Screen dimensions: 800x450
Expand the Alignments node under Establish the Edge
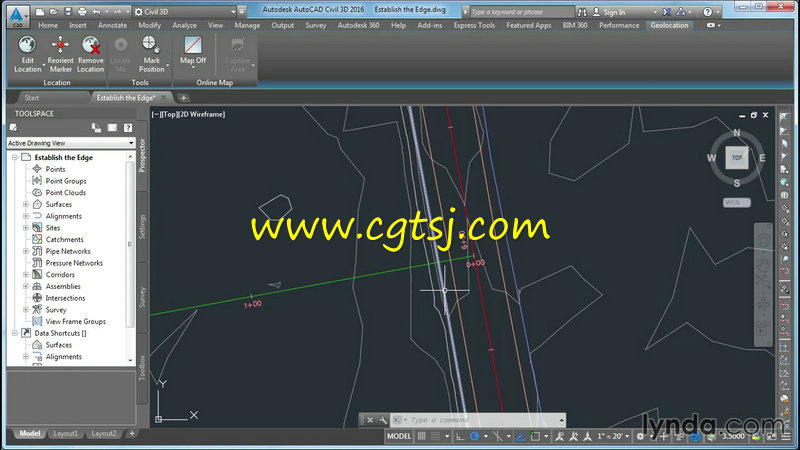click(x=26, y=216)
